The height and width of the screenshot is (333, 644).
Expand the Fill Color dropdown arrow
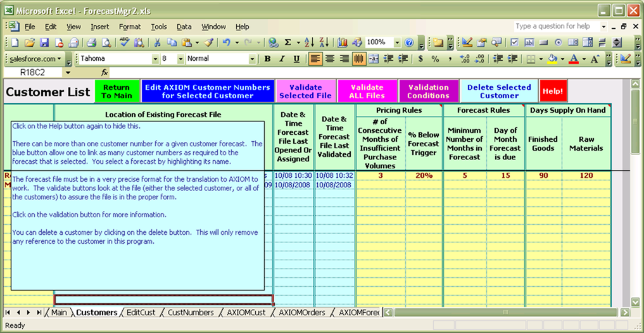pyautogui.click(x=562, y=59)
